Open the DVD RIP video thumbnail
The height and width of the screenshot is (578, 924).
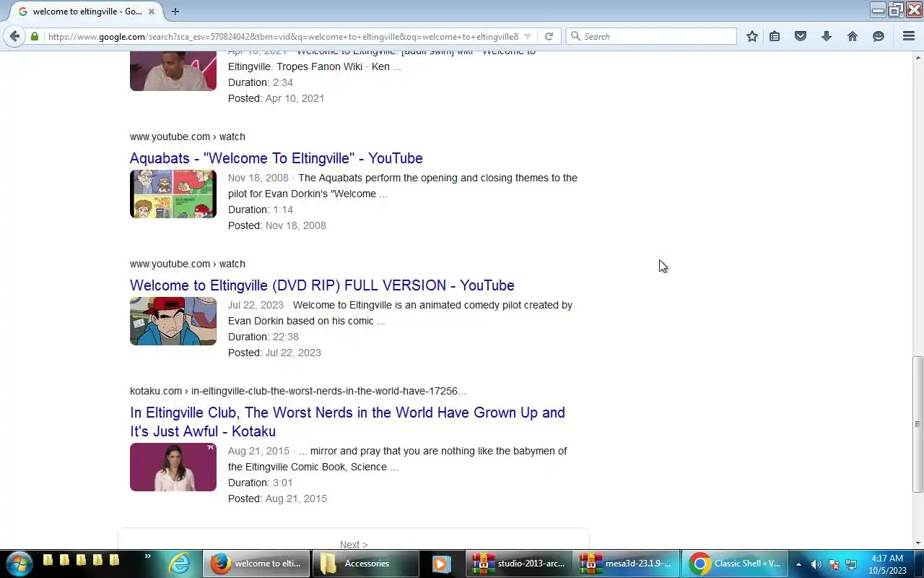173,321
